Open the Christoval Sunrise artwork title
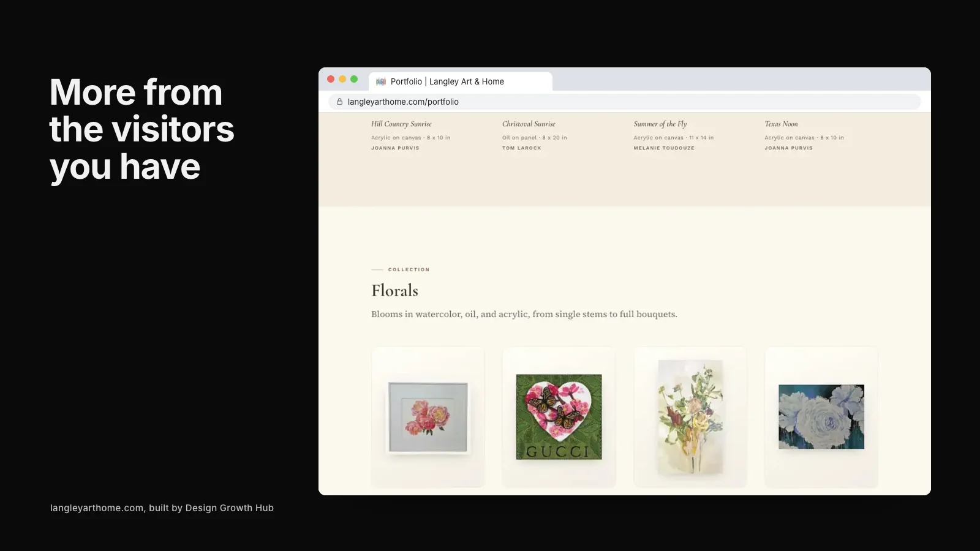The width and height of the screenshot is (980, 551). (x=529, y=124)
